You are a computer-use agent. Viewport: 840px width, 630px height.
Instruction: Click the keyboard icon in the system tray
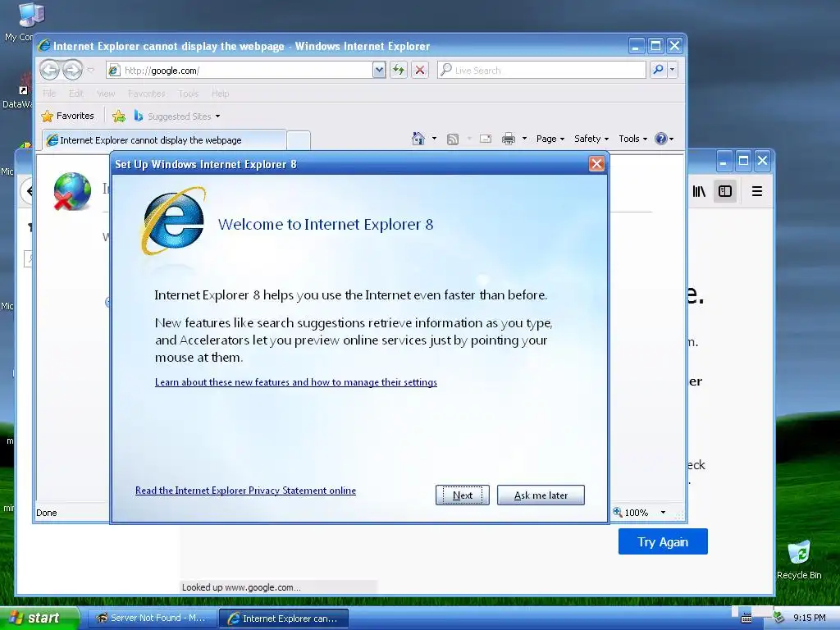coord(746,619)
